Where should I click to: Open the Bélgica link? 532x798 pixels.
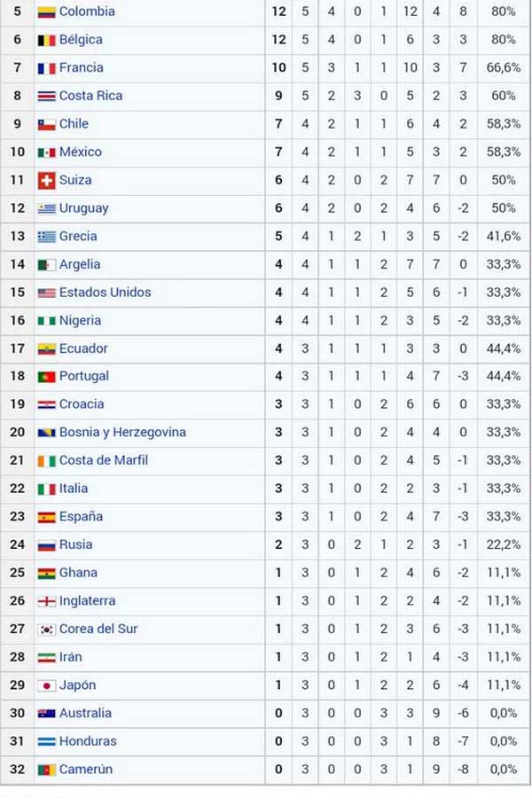(81, 40)
